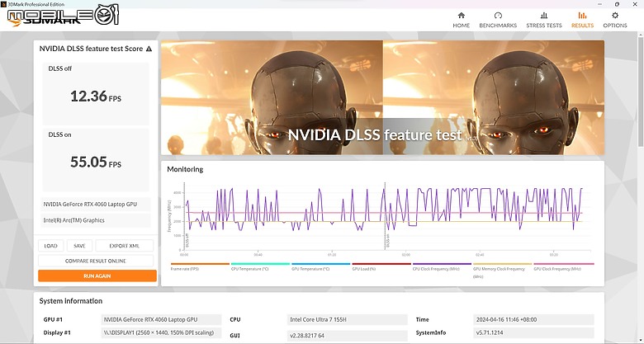Click the 3DMark title bar app icon
Screen dimensions: 644x344
coord(3,3)
